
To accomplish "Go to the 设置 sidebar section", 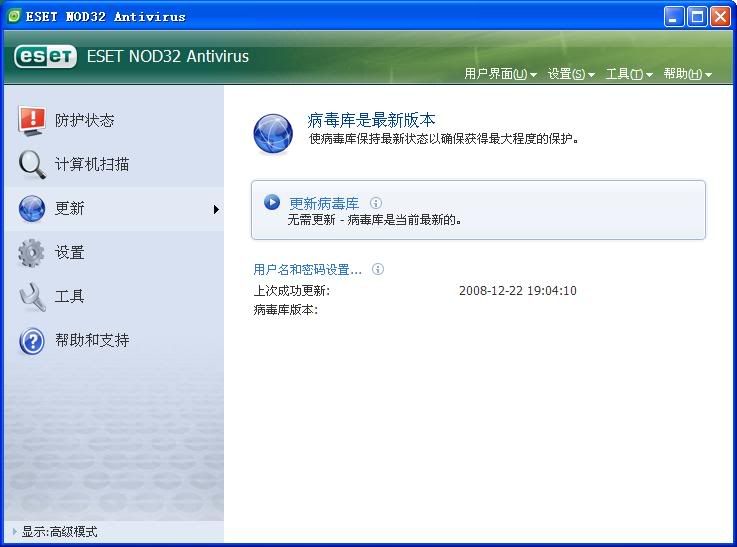I will 114,253.
